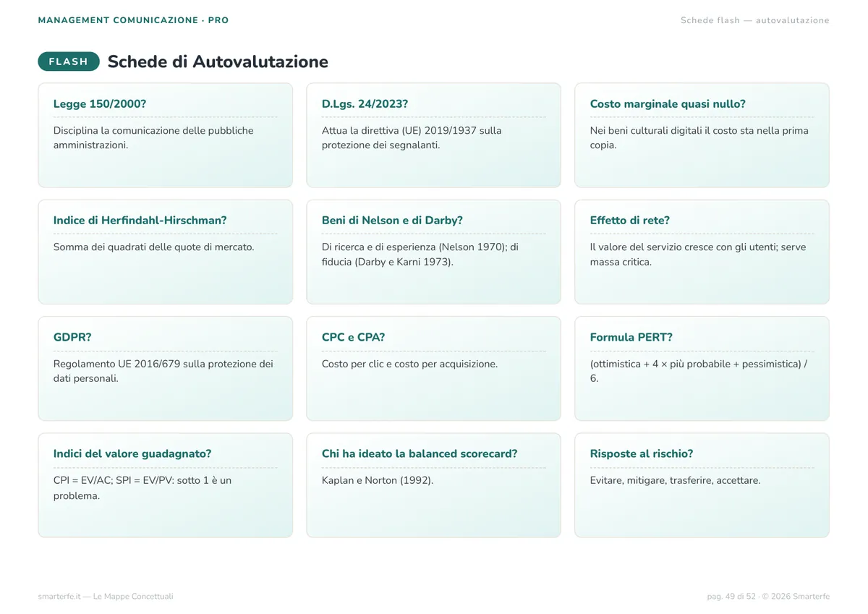This screenshot has height=614, width=868.
Task: Select the question "D.Lgs. 24/2023?"
Action: (365, 104)
